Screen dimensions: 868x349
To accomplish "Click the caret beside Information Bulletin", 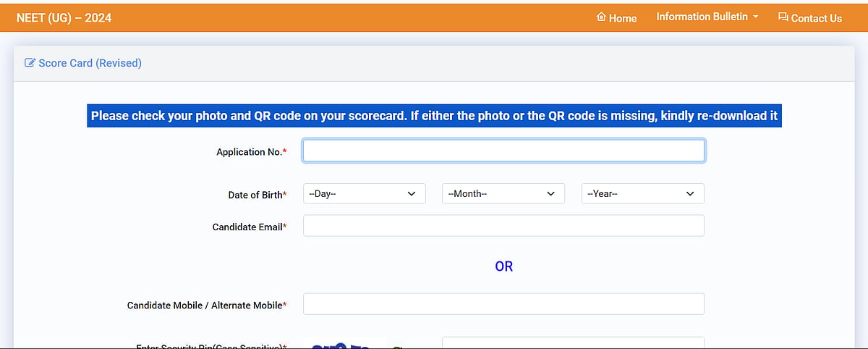I will click(756, 17).
